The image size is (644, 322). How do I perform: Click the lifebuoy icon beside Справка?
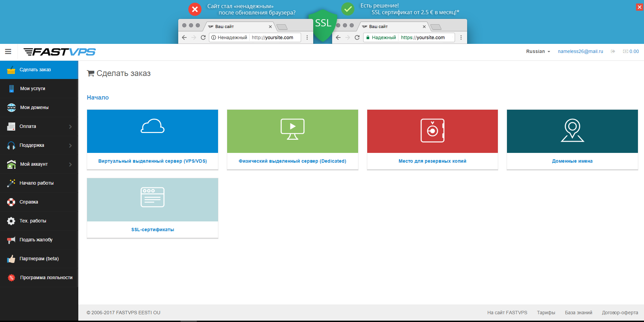[11, 202]
